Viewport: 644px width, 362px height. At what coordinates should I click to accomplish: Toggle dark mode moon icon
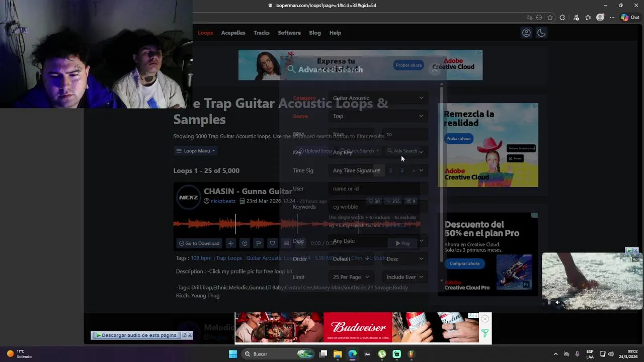pos(541,33)
